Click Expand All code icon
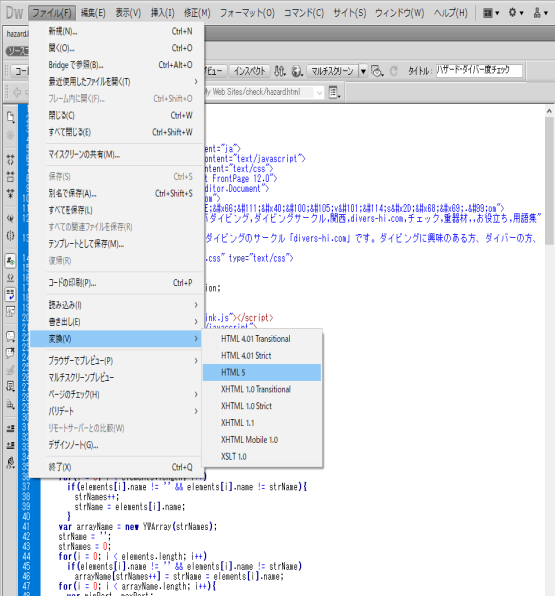 11,193
